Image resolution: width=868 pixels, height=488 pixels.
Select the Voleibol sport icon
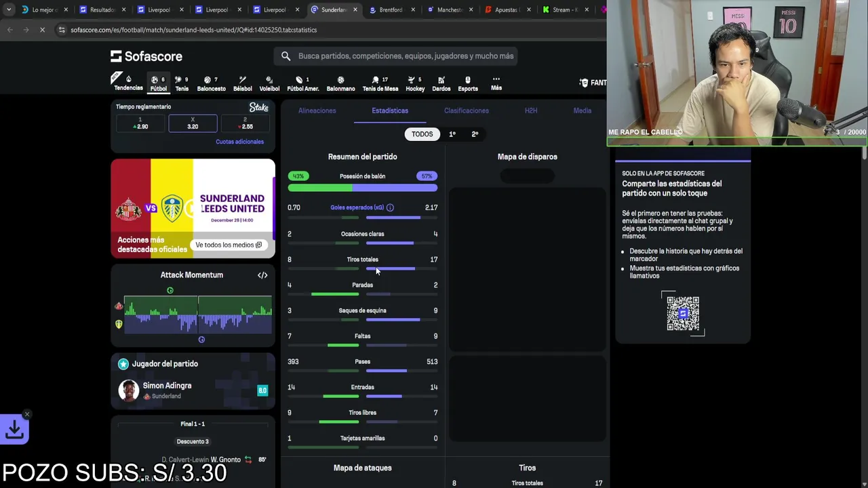(269, 79)
